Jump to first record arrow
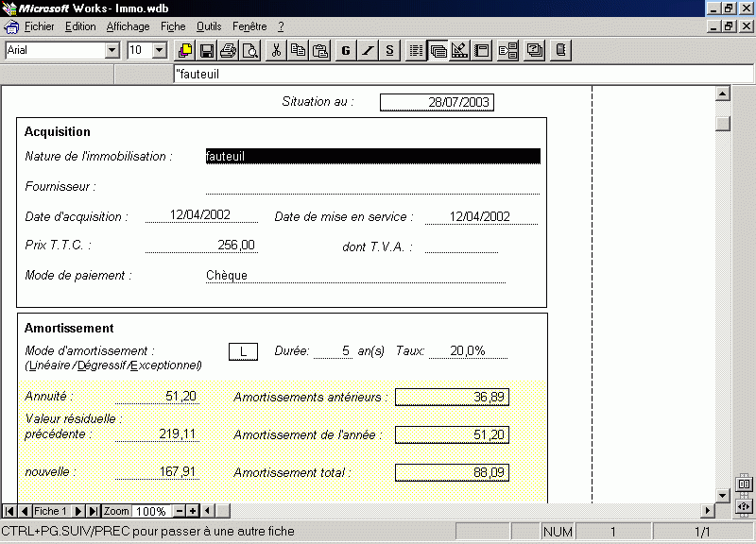The width and height of the screenshot is (756, 544). click(9, 511)
